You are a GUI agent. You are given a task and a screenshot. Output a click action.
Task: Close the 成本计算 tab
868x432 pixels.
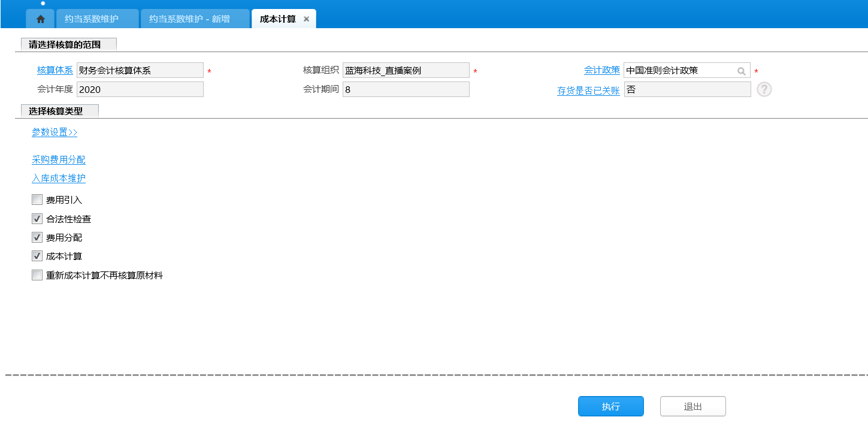[x=306, y=19]
